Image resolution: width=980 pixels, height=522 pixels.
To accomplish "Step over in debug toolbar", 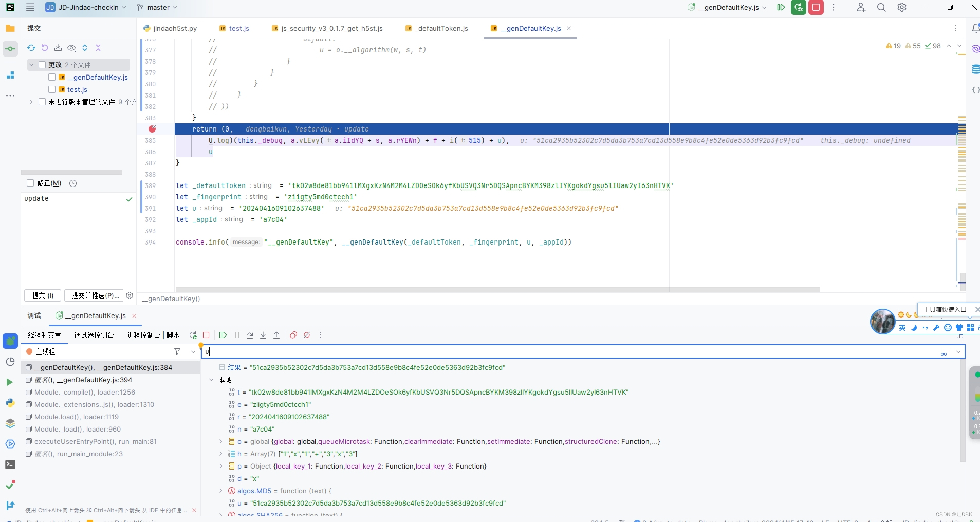I will 250,335.
